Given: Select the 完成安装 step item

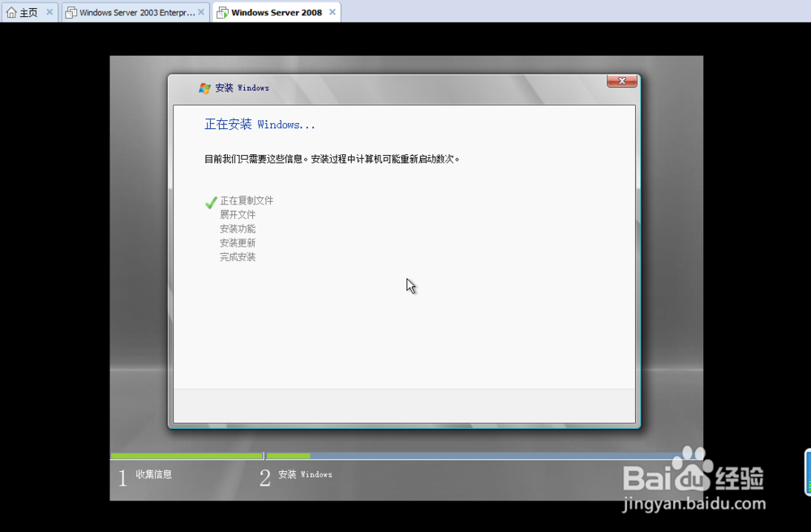Looking at the screenshot, I should 237,256.
